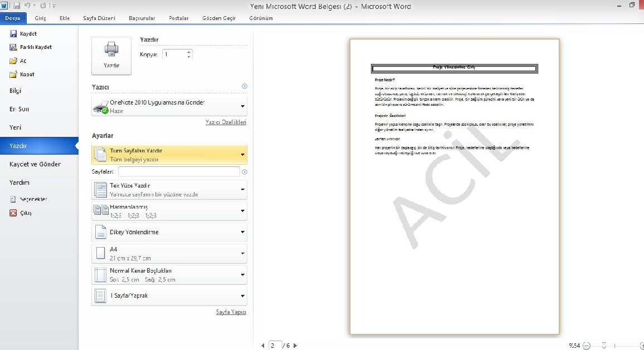Screen dimensions: 644x350
Task: Click the current page number box
Action: click(x=275, y=346)
